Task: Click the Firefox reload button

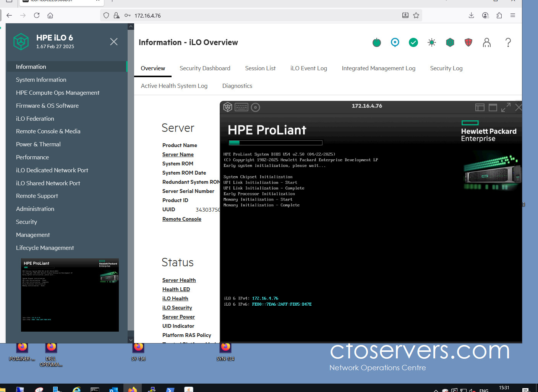Action: pyautogui.click(x=37, y=15)
